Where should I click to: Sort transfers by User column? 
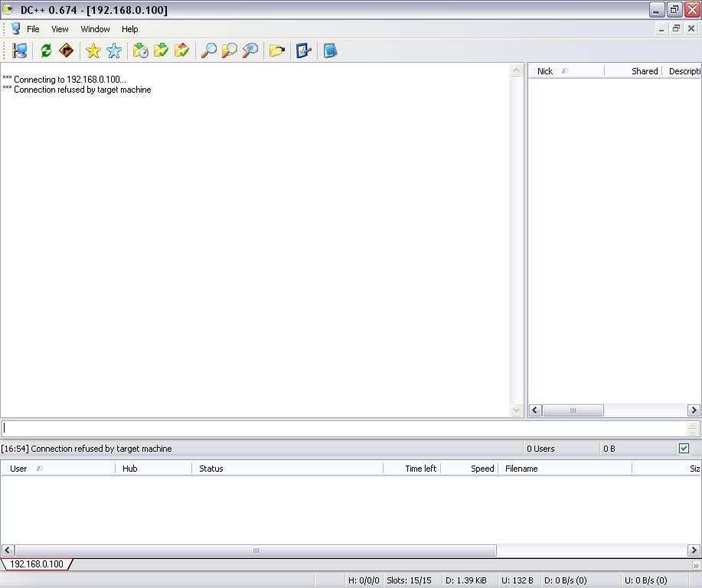point(57,469)
